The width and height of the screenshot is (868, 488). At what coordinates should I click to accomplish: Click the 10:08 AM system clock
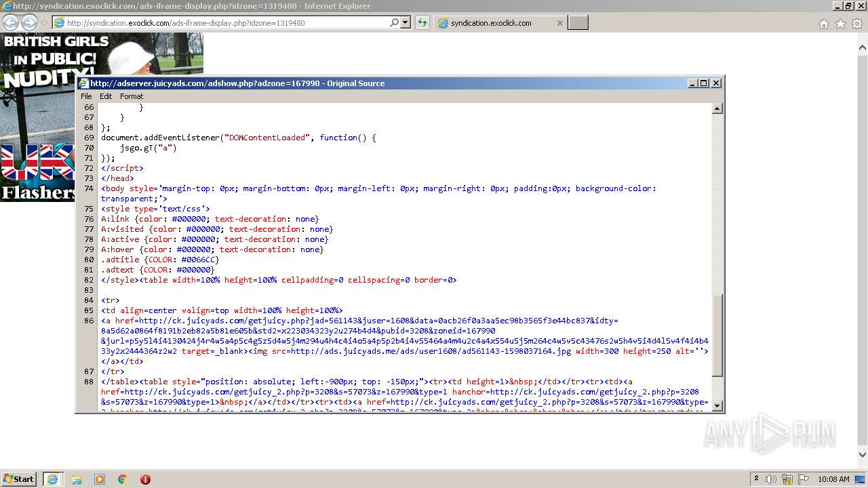(x=833, y=479)
